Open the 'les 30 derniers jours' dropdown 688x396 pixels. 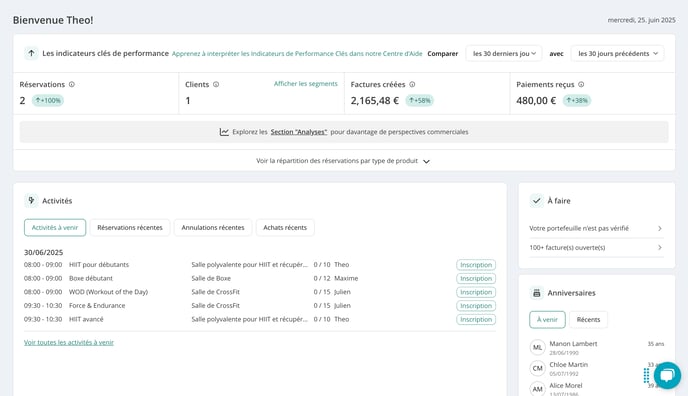coord(504,54)
